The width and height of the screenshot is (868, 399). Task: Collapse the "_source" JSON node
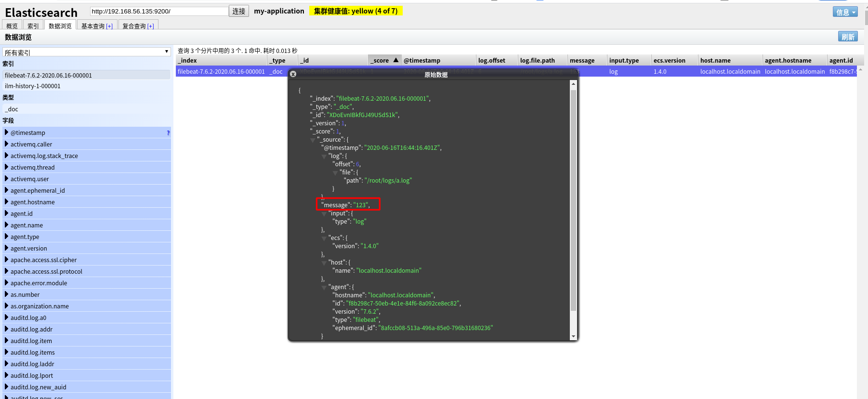click(313, 140)
